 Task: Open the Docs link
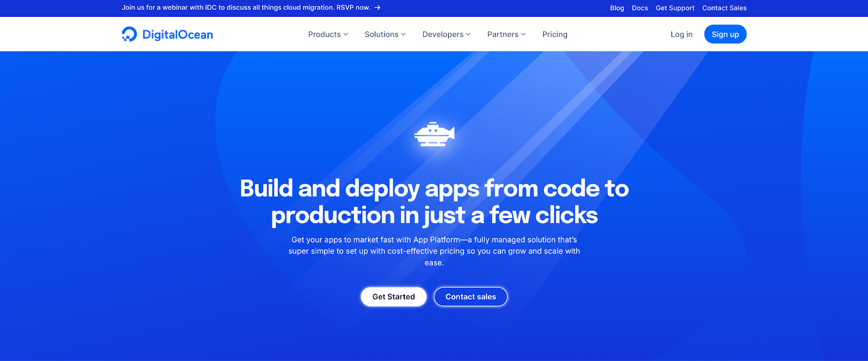pos(640,8)
